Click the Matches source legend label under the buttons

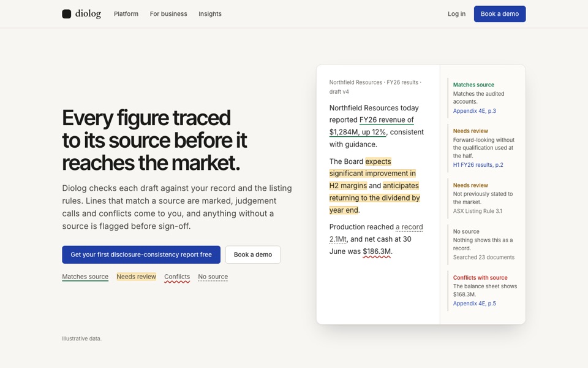[85, 277]
